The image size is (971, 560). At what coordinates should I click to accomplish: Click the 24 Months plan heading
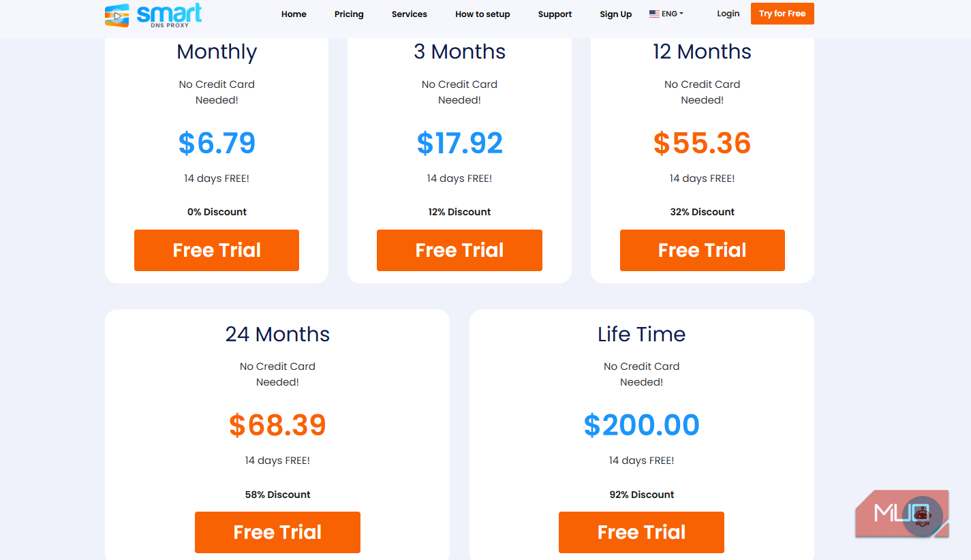[277, 334]
